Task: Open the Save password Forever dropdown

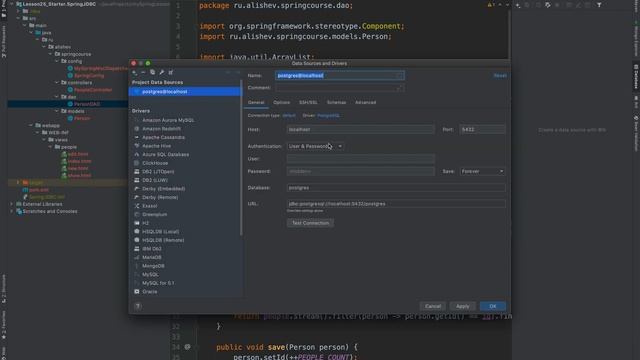Action: click(482, 171)
